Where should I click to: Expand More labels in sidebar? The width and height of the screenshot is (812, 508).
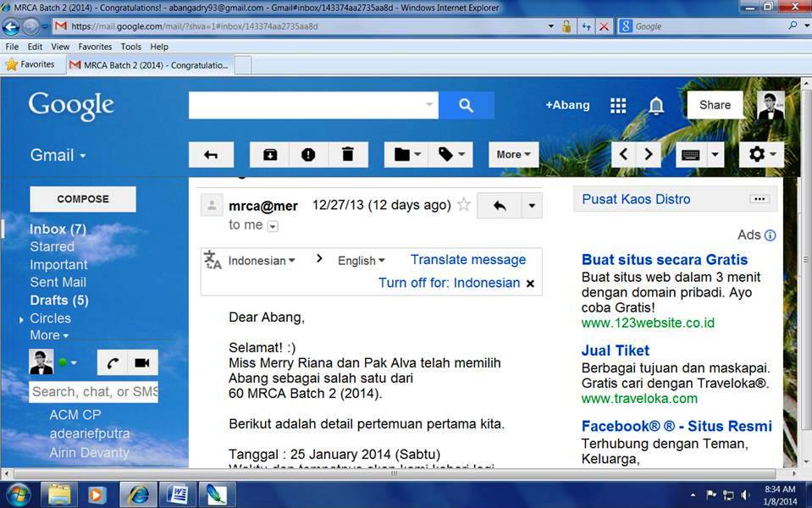pyautogui.click(x=49, y=335)
